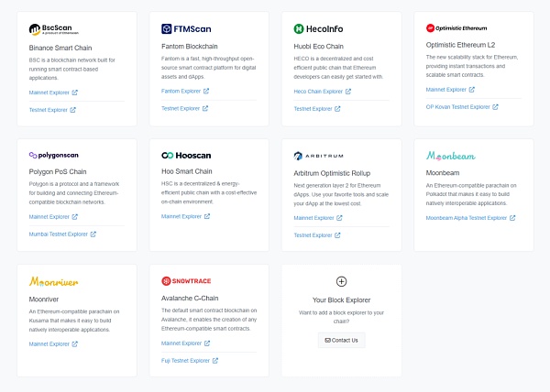Click the Snowtrace logo
This screenshot has width=550, height=392.
coord(189,281)
